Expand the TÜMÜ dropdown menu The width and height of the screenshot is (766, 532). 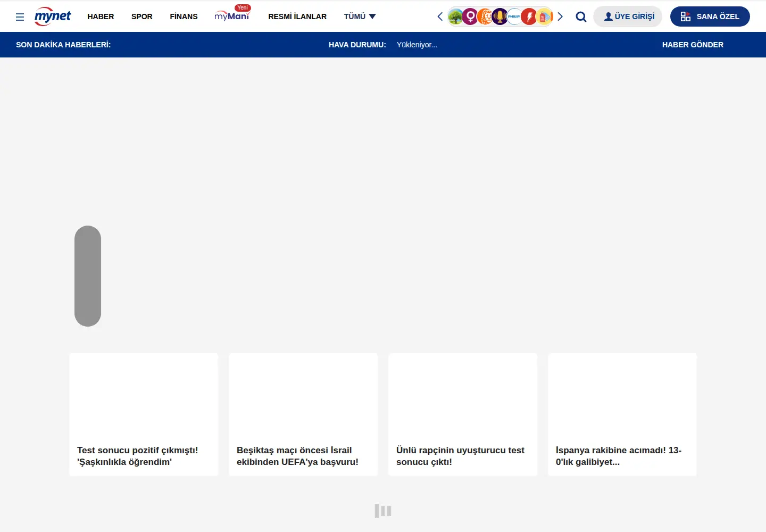pos(360,16)
